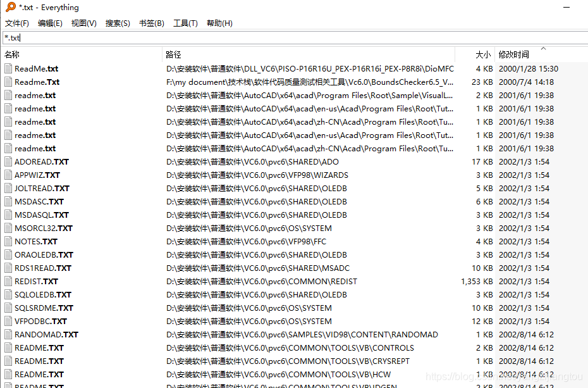Sort by the 名称 column header

pos(82,54)
